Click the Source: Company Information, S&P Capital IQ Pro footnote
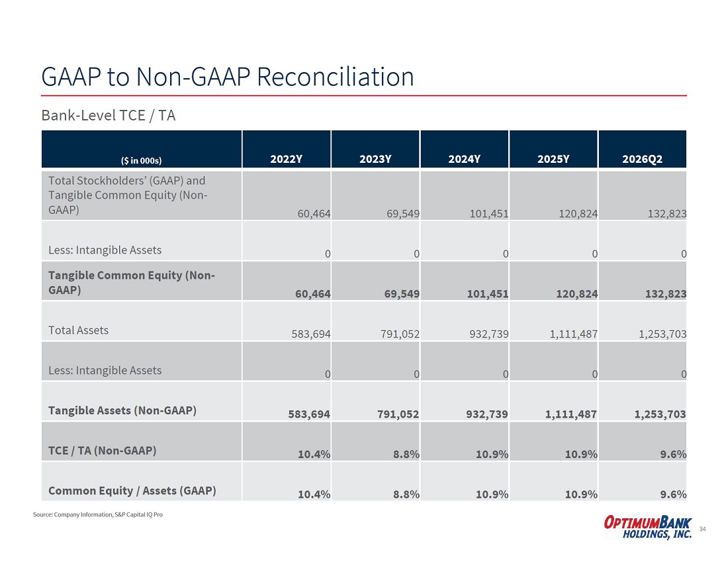This screenshot has height=562, width=728. coord(98,514)
